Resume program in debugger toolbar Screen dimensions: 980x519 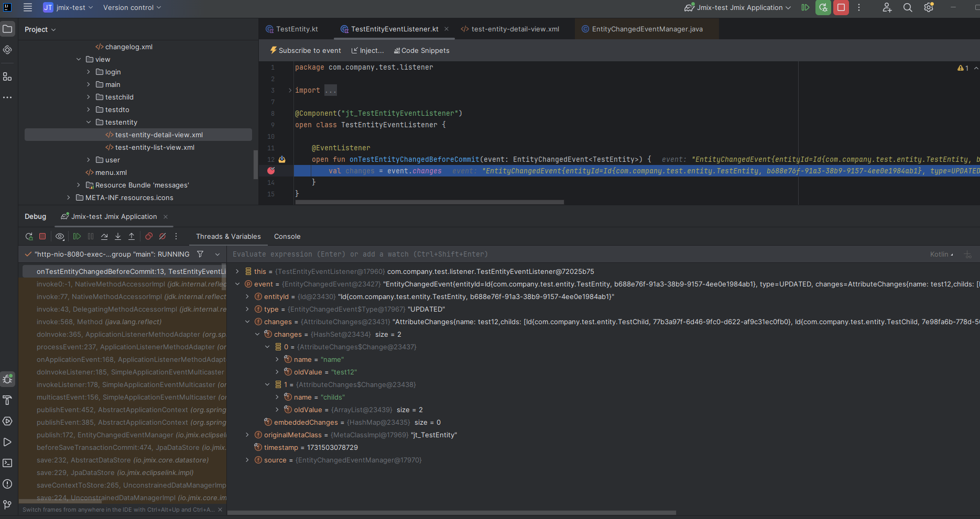pos(77,237)
